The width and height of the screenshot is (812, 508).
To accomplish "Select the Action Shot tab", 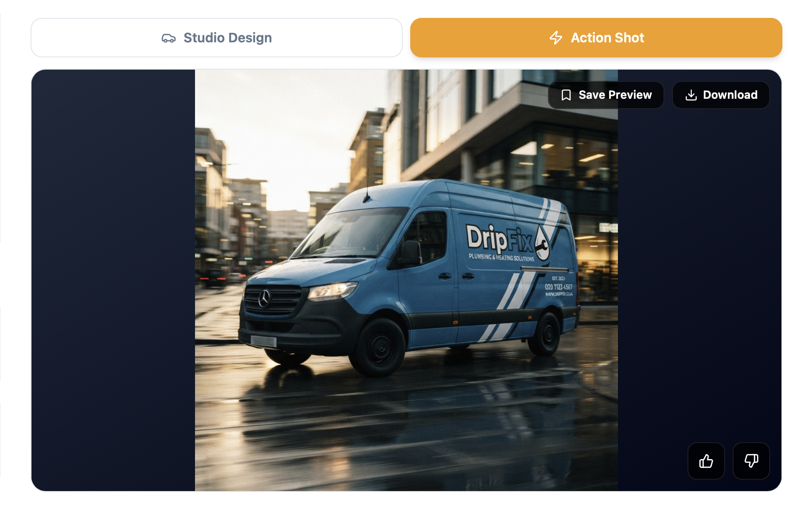I will (x=596, y=38).
